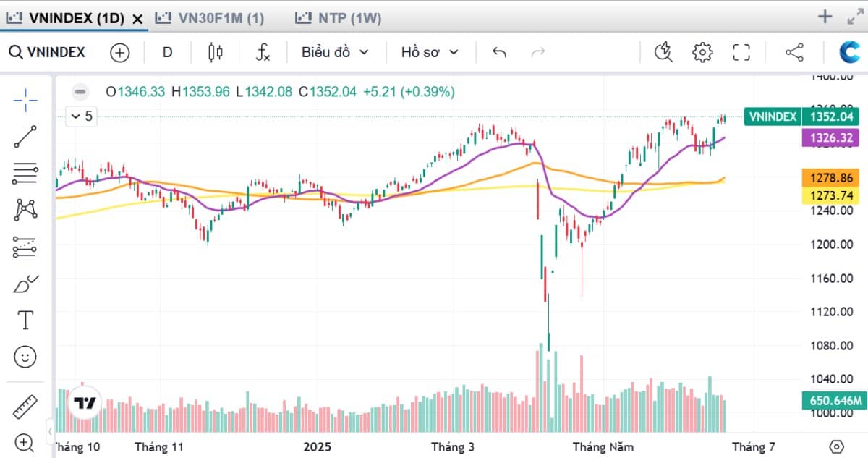Select the Text annotation tool

pyautogui.click(x=25, y=320)
